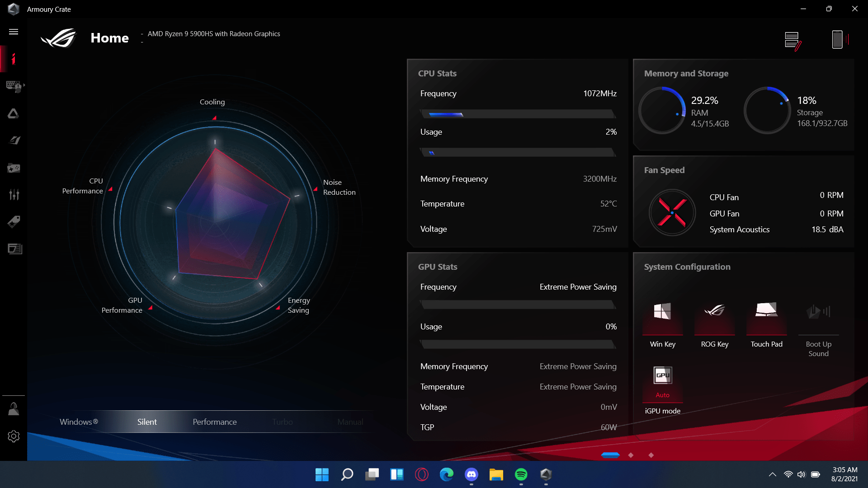The image size is (868, 488).
Task: Open the Game Library gamepad icon
Action: [x=14, y=168]
